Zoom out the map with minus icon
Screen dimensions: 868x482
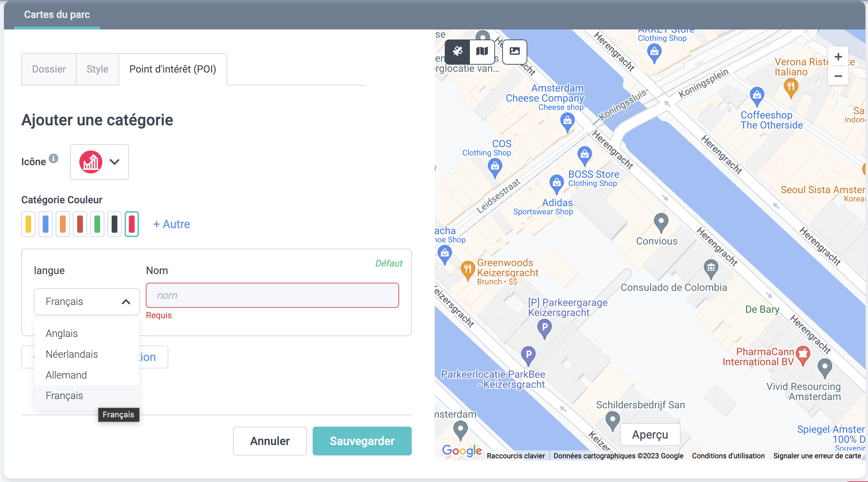(838, 76)
